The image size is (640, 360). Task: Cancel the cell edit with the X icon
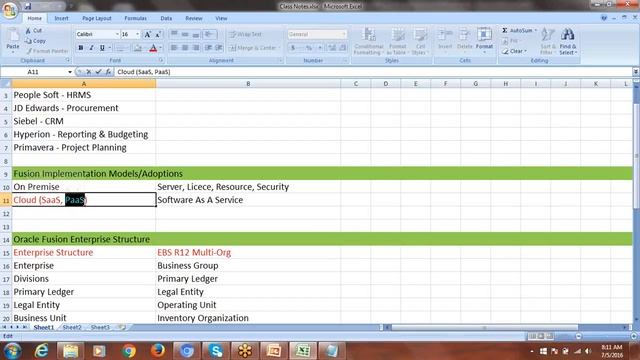(x=88, y=72)
